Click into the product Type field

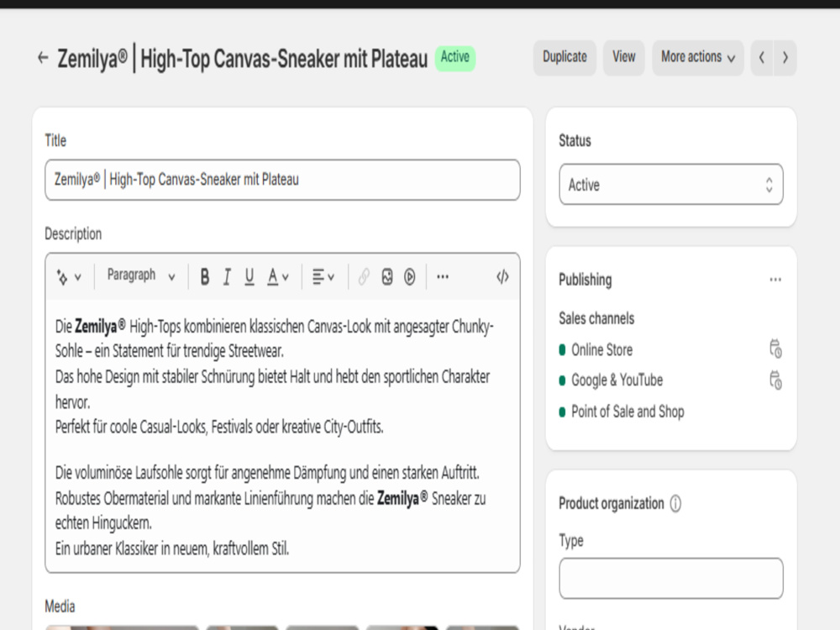(x=670, y=578)
